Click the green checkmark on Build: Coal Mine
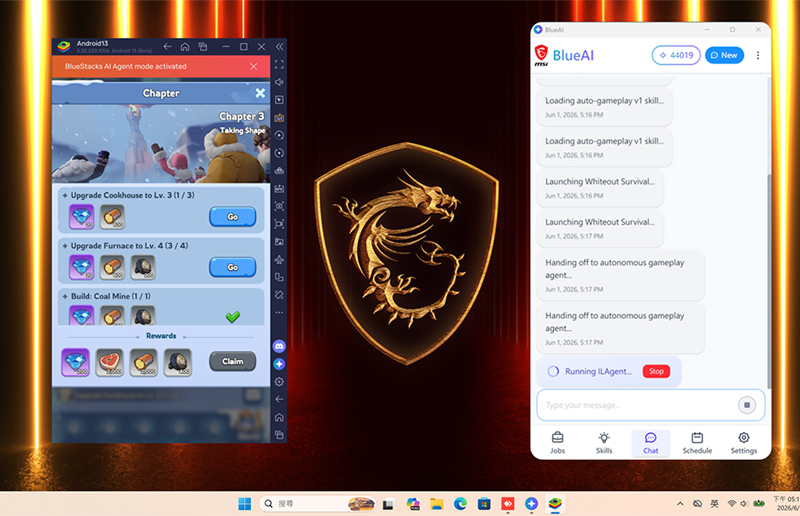The width and height of the screenshot is (800, 516). click(233, 317)
